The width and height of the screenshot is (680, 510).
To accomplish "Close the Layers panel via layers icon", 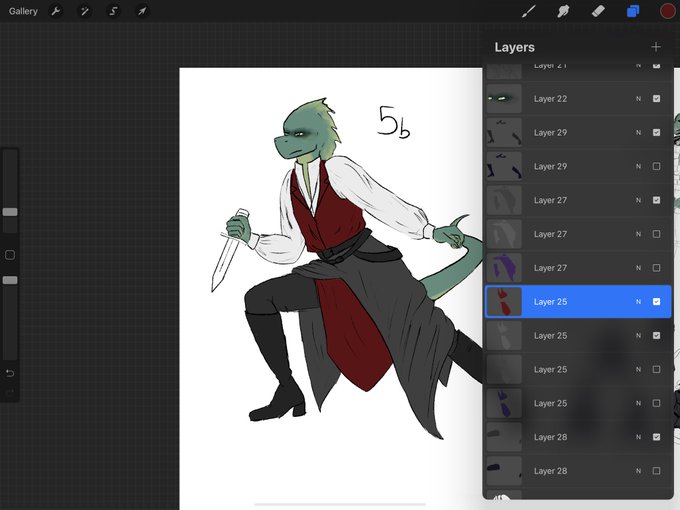I will (633, 11).
